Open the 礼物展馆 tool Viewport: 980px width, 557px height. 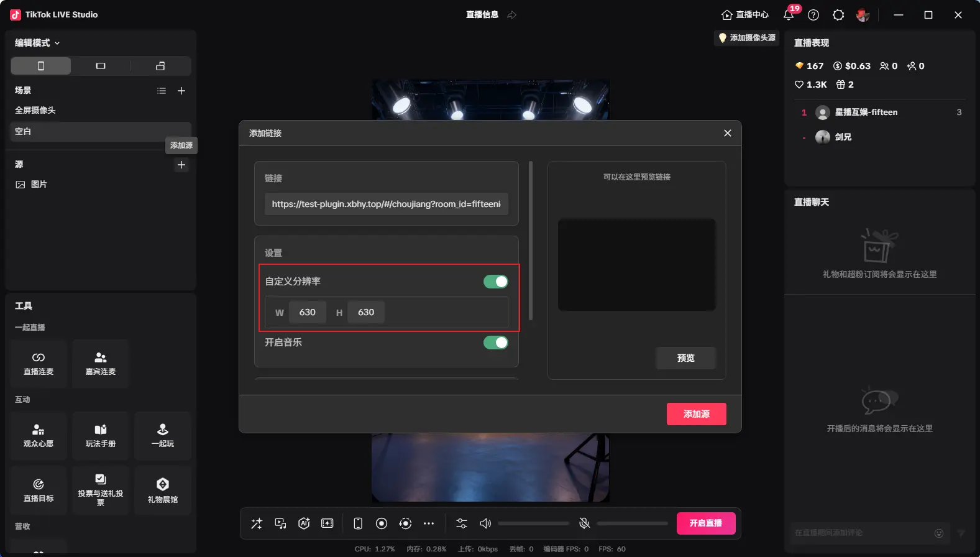pos(163,490)
